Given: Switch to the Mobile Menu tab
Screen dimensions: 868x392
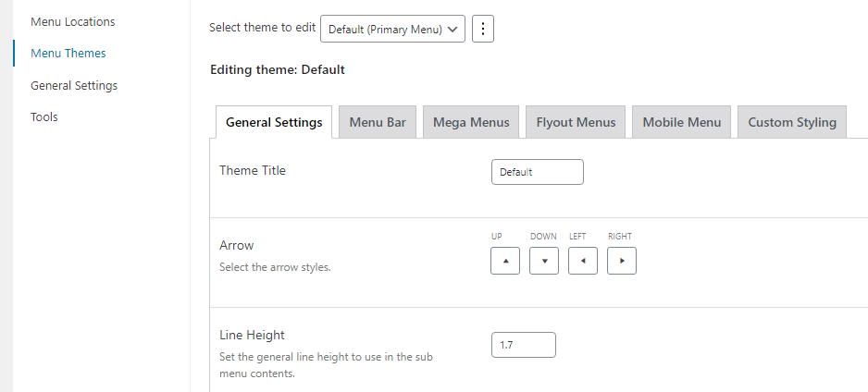Looking at the screenshot, I should coord(681,122).
